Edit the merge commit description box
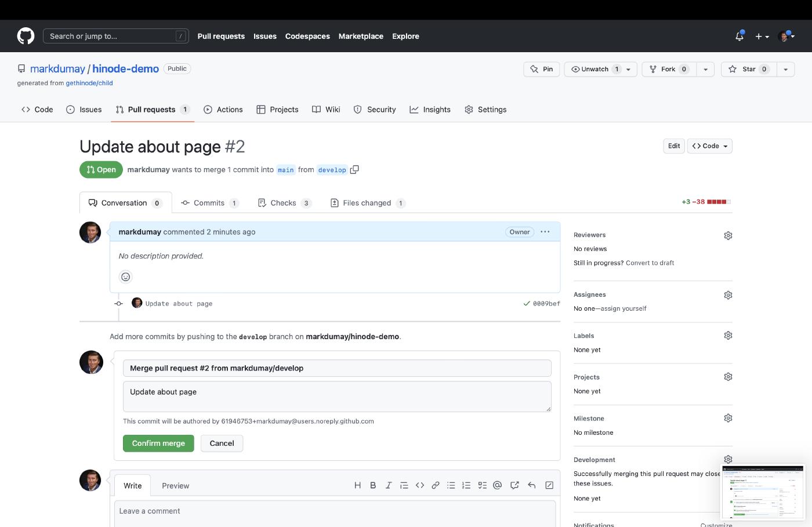The height and width of the screenshot is (527, 812). [x=337, y=397]
